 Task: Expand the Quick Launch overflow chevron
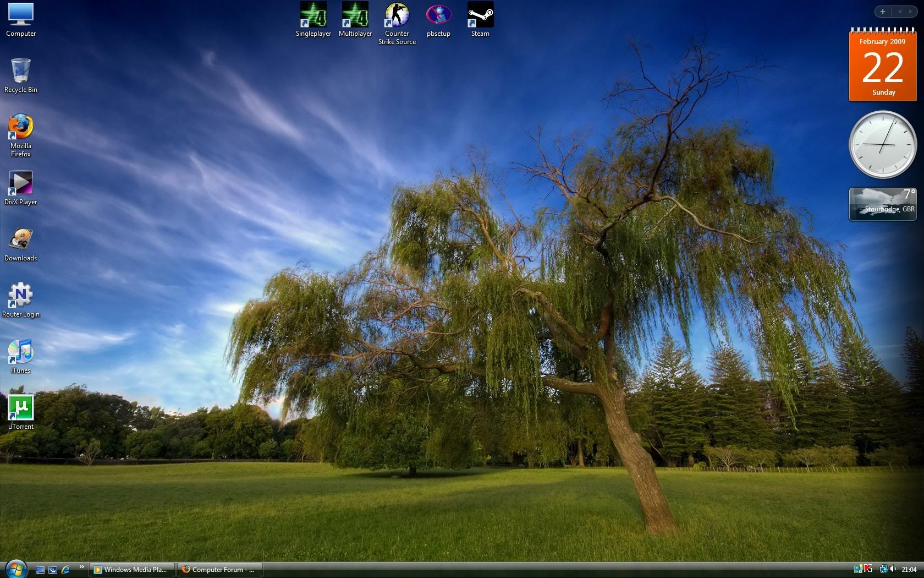82,567
